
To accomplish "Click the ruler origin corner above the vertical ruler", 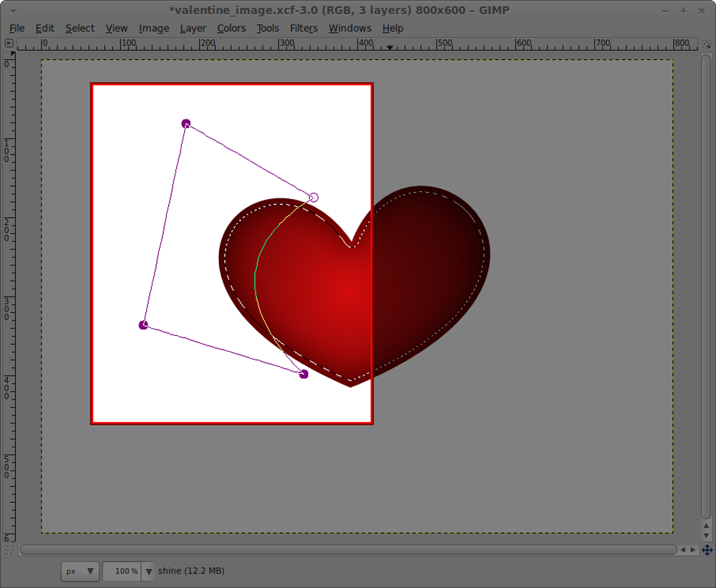I will [x=9, y=44].
